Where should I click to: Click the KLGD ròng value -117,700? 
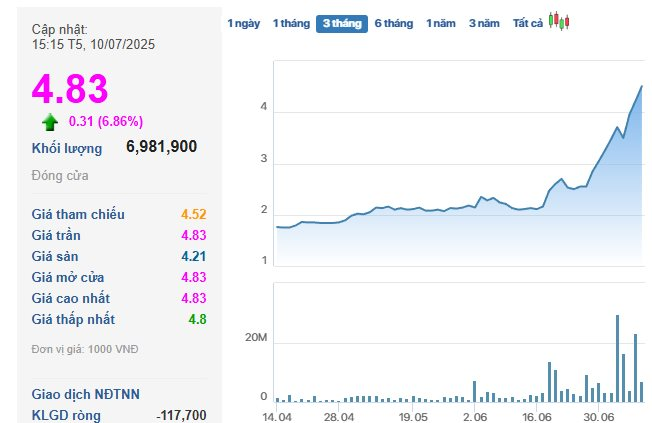click(x=181, y=415)
